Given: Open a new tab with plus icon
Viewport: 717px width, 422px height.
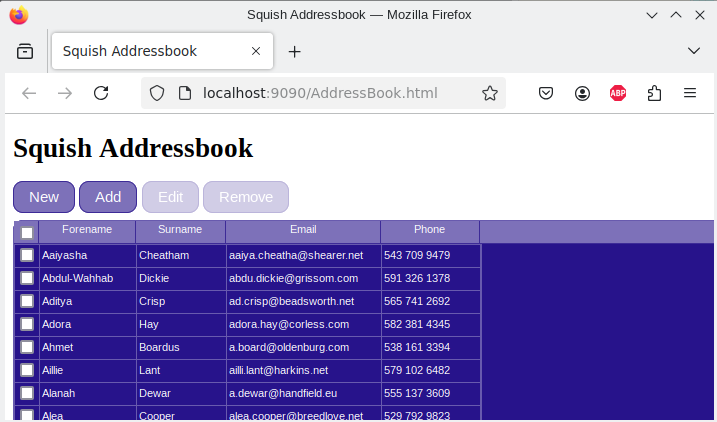Looking at the screenshot, I should coord(294,52).
